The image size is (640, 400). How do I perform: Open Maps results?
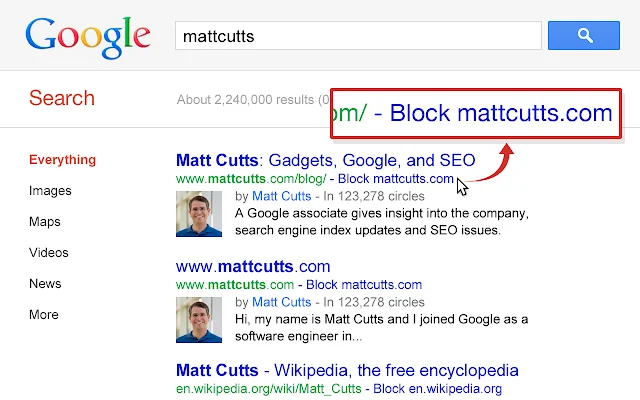(x=45, y=222)
